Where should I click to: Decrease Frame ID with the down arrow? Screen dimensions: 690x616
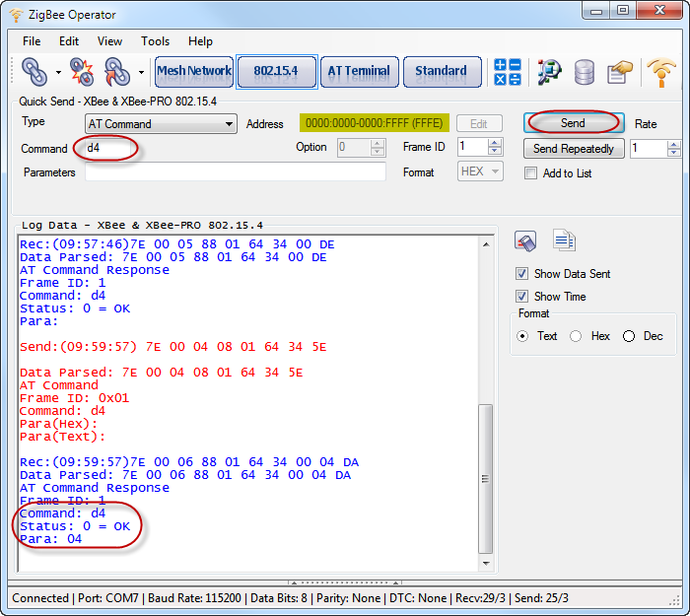[495, 152]
